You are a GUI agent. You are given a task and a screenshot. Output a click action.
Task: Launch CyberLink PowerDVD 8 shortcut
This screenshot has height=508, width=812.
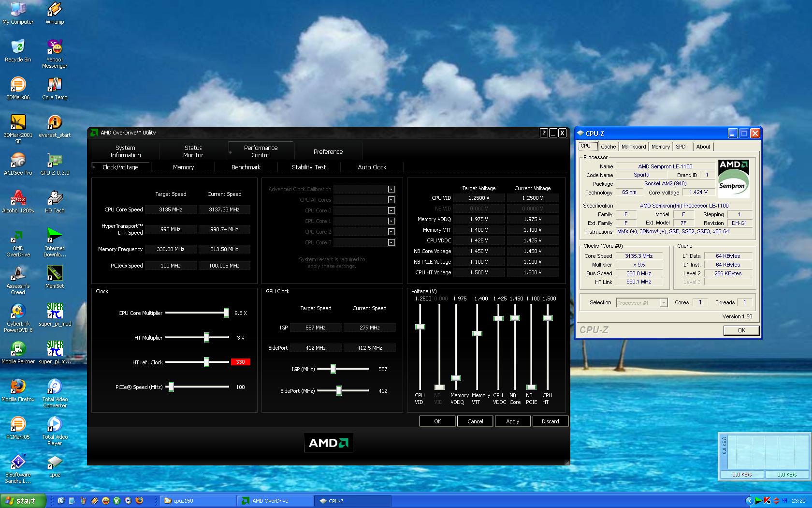(18, 318)
